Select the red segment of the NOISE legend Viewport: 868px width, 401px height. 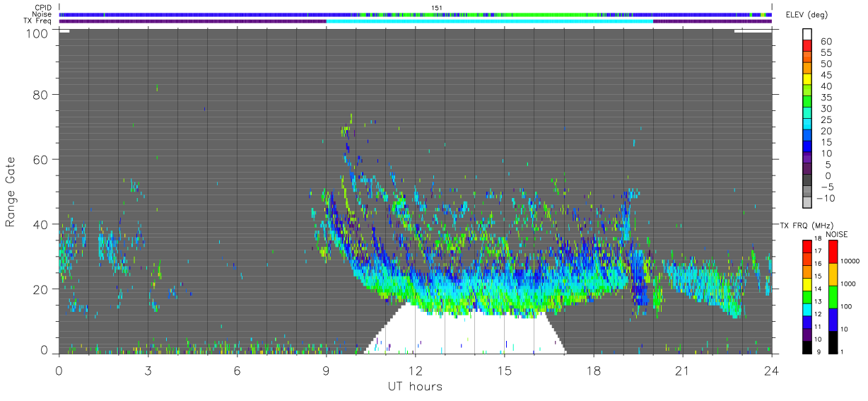click(x=832, y=252)
